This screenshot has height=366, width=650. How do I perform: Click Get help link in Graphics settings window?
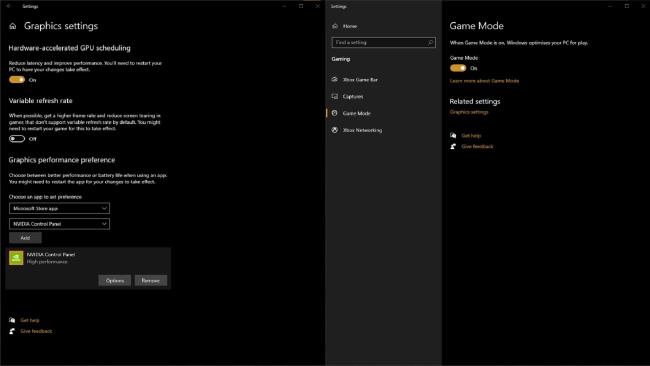[30, 320]
